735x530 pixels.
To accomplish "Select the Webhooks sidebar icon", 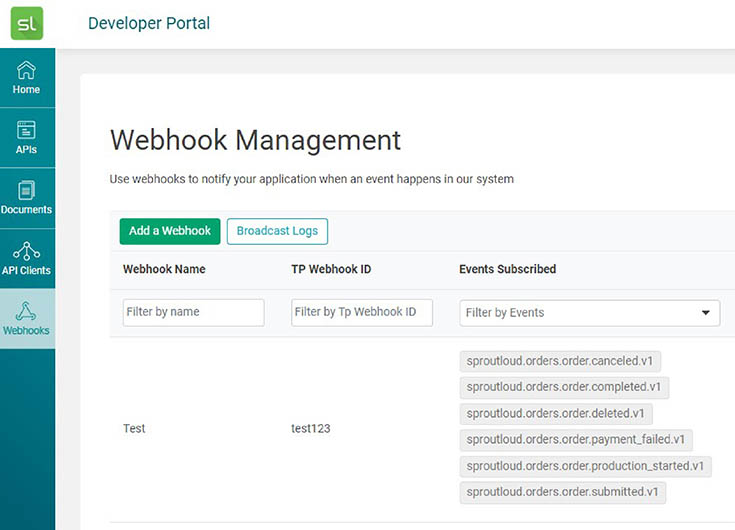I will pyautogui.click(x=27, y=318).
